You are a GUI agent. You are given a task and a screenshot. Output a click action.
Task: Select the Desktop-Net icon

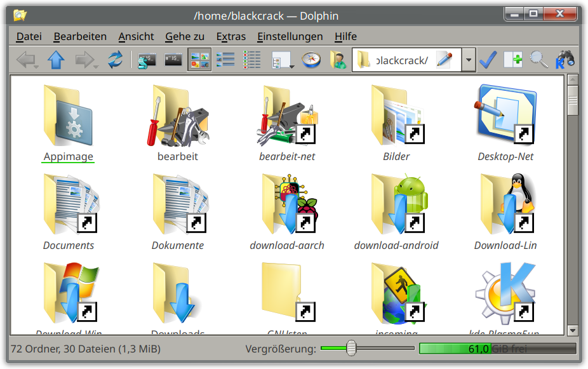tap(505, 114)
